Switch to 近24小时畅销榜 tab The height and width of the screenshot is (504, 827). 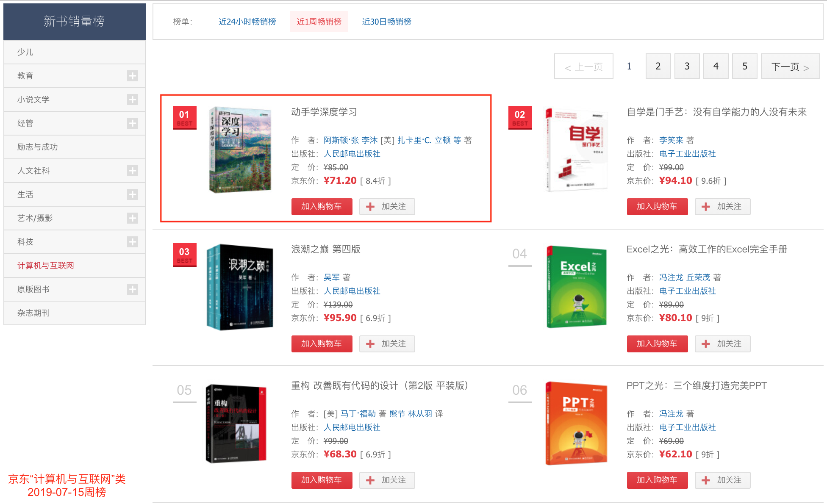247,22
